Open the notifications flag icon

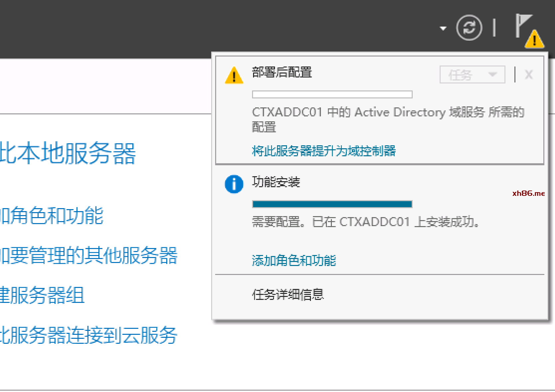(522, 25)
